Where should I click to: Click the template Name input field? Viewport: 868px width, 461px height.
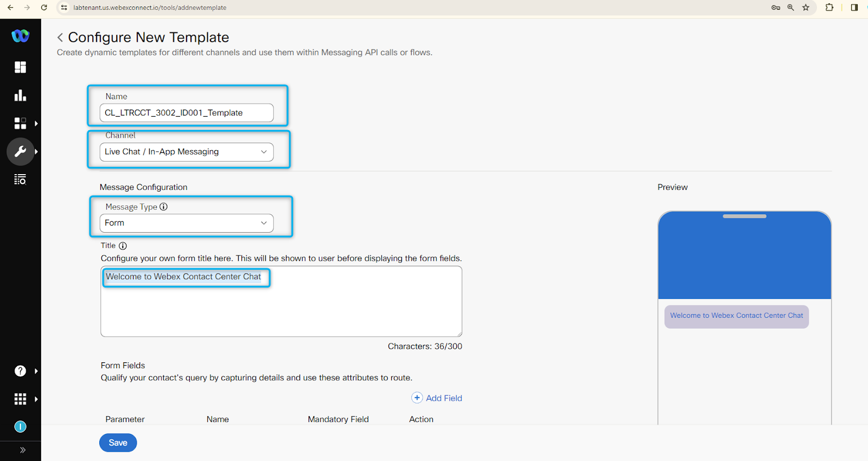tap(186, 113)
